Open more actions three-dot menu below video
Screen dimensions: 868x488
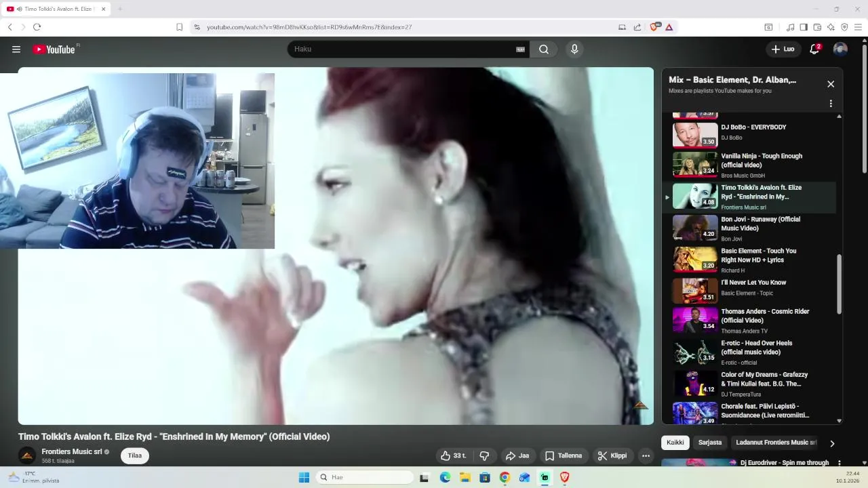(x=646, y=455)
